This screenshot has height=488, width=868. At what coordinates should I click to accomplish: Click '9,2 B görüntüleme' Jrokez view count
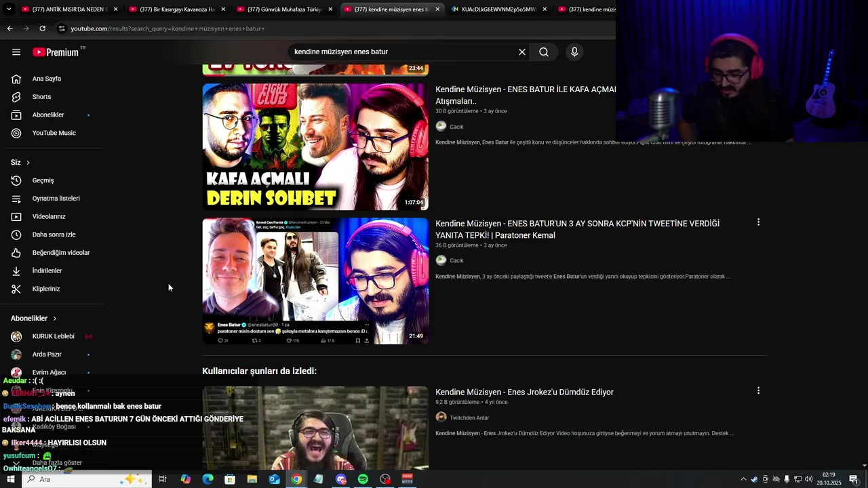(457, 402)
